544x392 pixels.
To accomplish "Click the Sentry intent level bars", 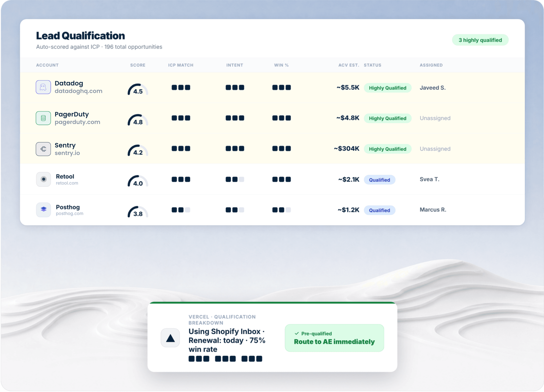I will click(235, 149).
